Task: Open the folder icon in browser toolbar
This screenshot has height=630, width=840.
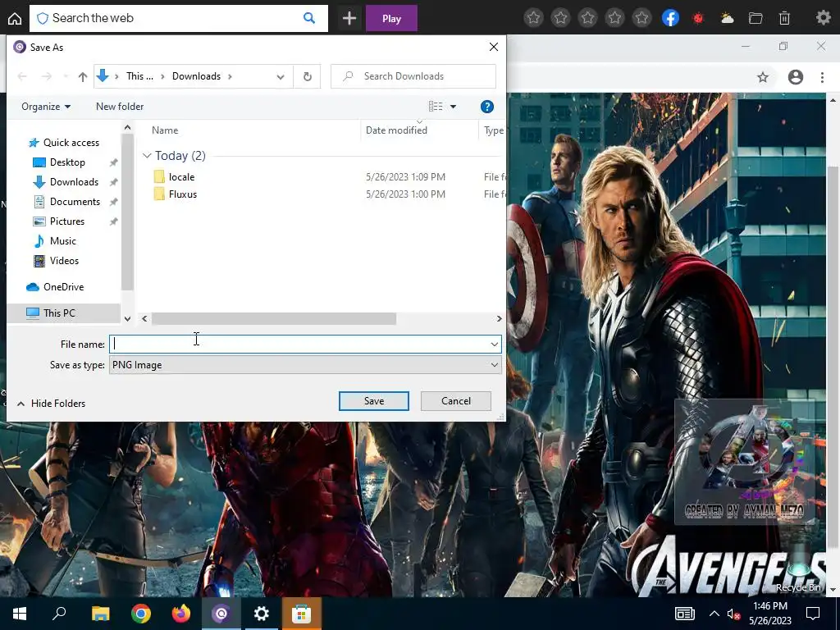Action: (756, 19)
